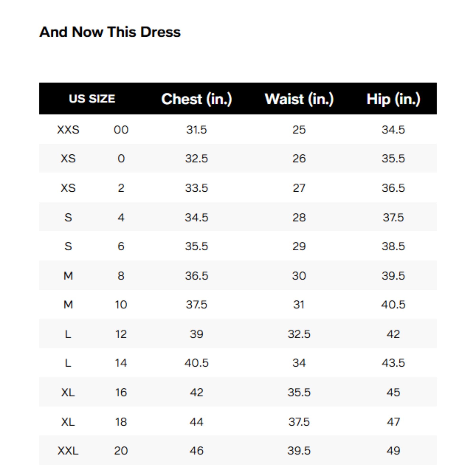Viewport: 476px width, 476px height.
Task: Click waist value 34 for size 14
Action: click(x=299, y=363)
